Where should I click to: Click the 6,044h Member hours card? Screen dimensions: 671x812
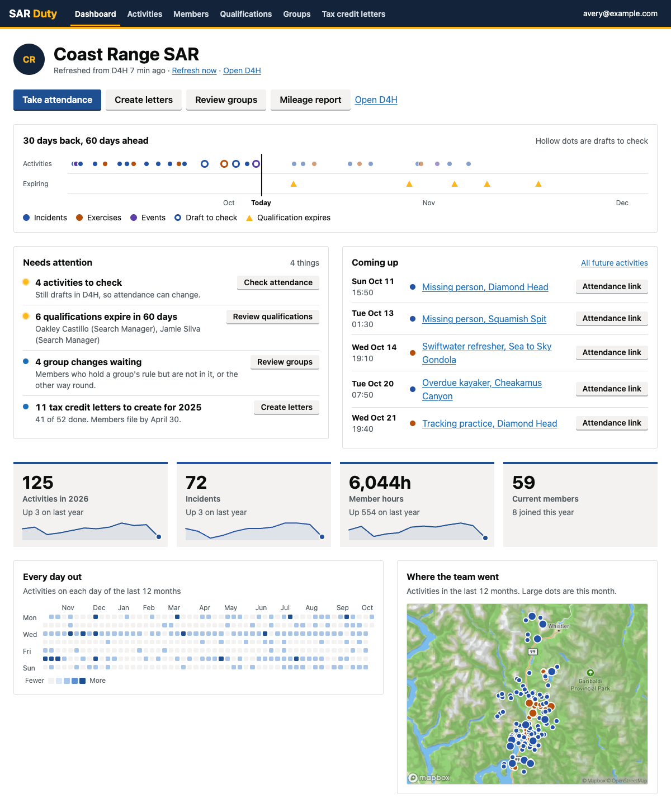tap(417, 504)
